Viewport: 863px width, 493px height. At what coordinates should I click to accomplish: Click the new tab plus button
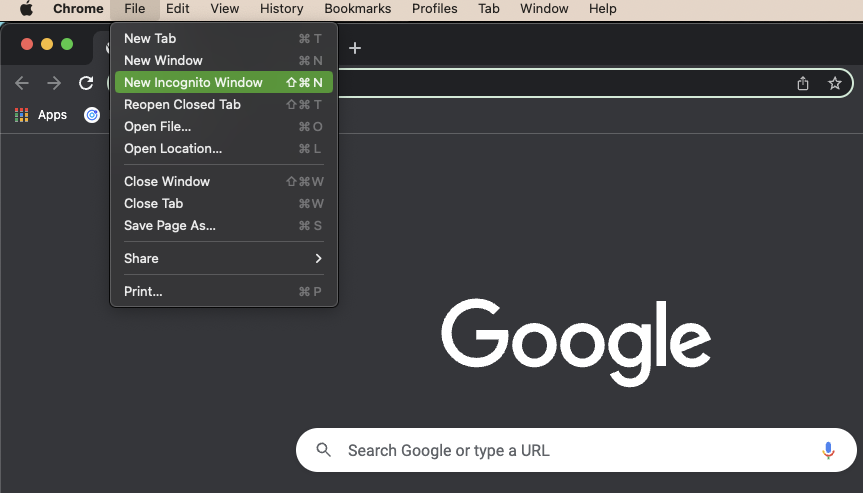tap(355, 48)
